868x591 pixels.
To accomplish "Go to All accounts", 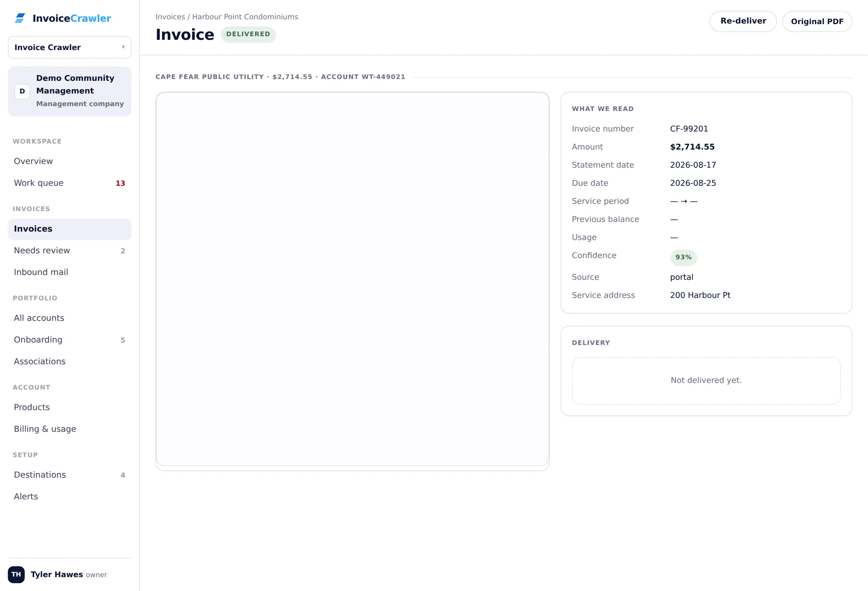I will point(69,318).
